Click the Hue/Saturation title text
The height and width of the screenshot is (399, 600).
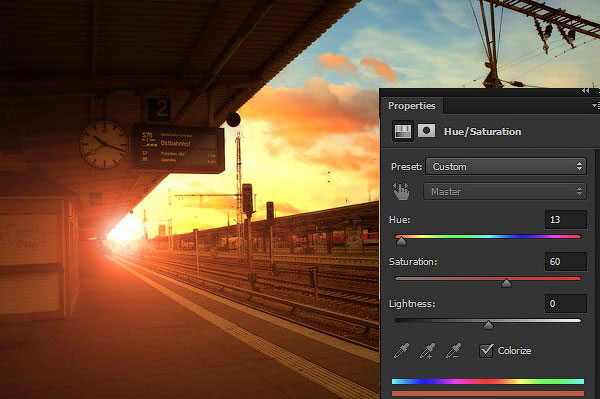[x=483, y=132]
